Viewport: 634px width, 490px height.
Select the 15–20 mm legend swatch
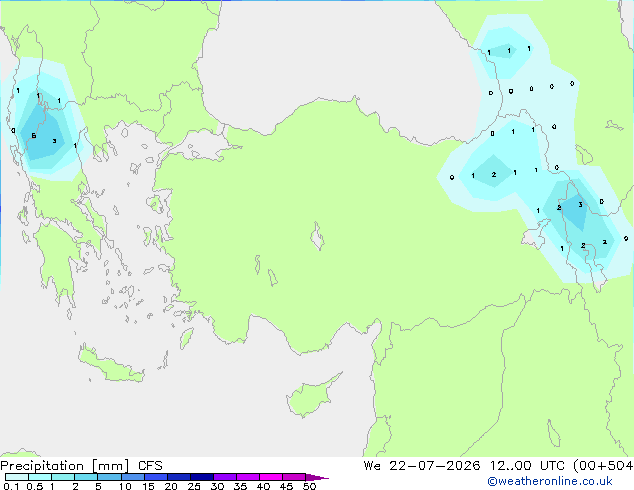point(155,477)
